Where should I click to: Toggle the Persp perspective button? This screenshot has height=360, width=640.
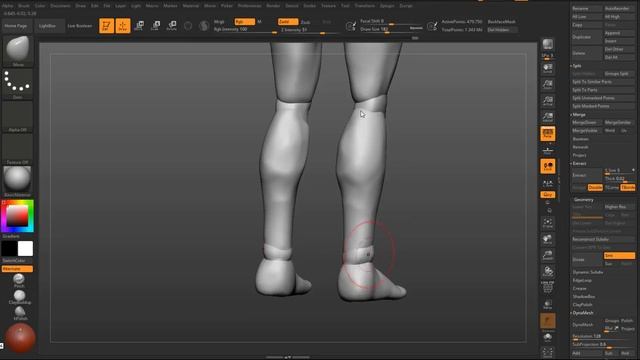548,133
